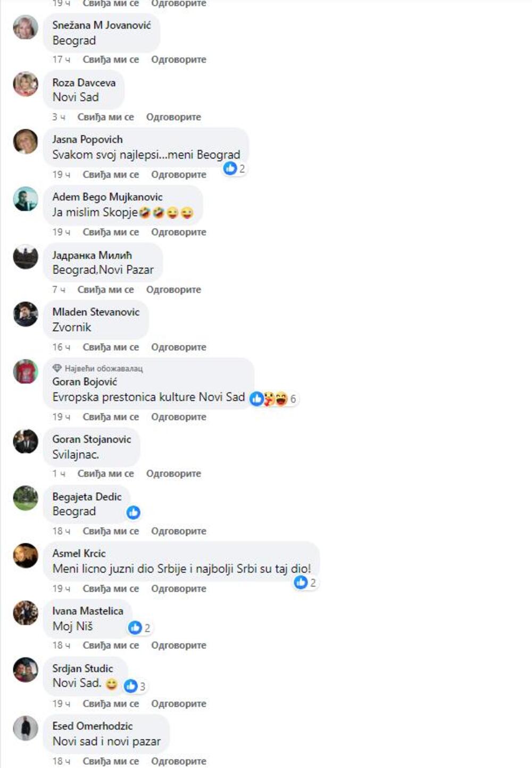This screenshot has height=768, width=532.
Task: Open the like count on Ivana Mastelica's comment
Action: pos(140,628)
